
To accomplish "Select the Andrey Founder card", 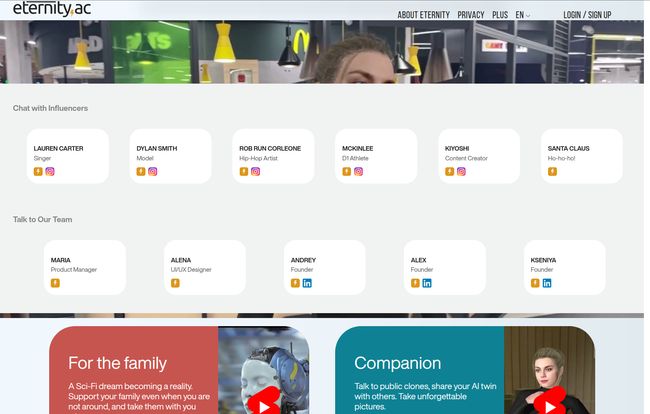I will (x=325, y=267).
